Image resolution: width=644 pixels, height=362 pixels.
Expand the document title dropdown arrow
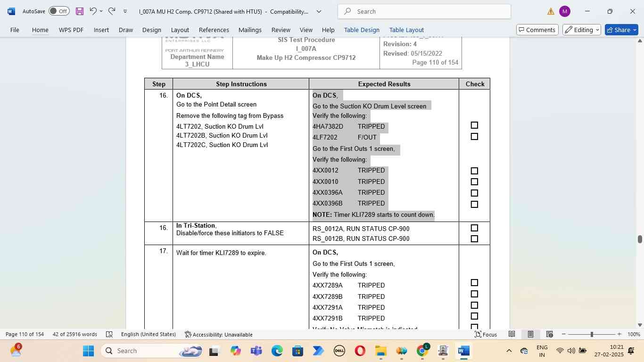tap(319, 11)
